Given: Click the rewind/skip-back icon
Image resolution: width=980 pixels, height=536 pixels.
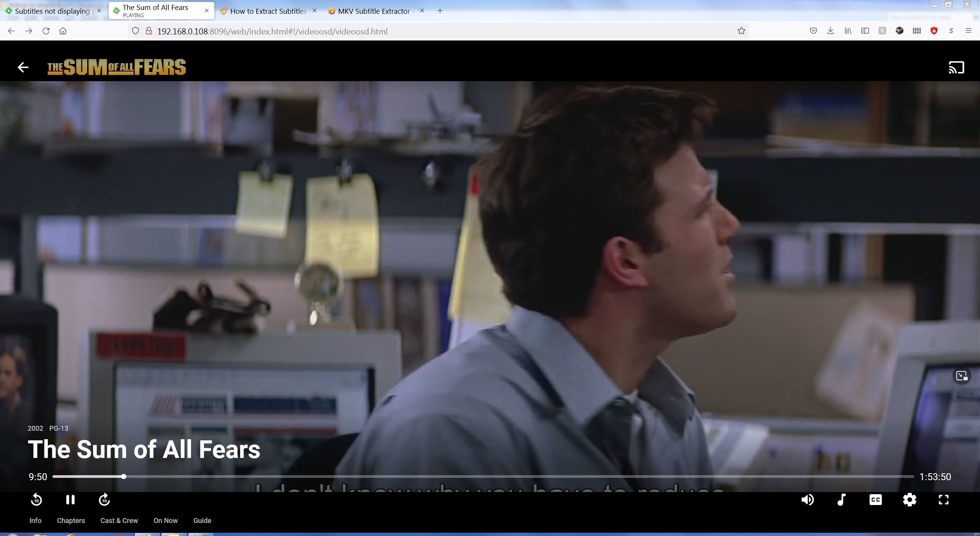Looking at the screenshot, I should [36, 500].
